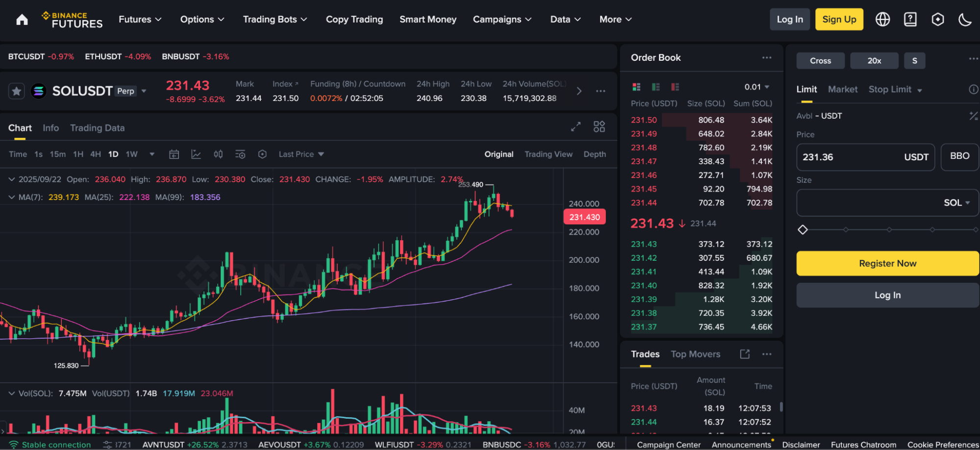Image resolution: width=980 pixels, height=450 pixels.
Task: Add SOLUSDT to favorites with the star
Action: [17, 91]
